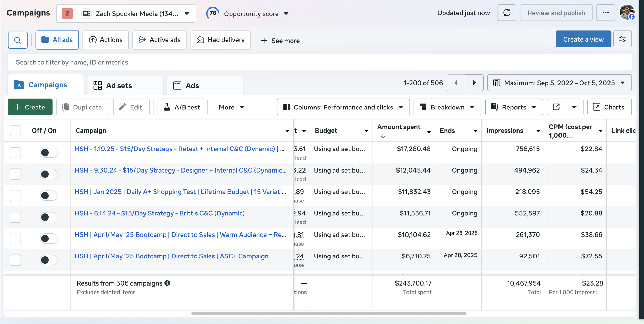Expand the Columns: Performance and clicks dropdown

[343, 107]
